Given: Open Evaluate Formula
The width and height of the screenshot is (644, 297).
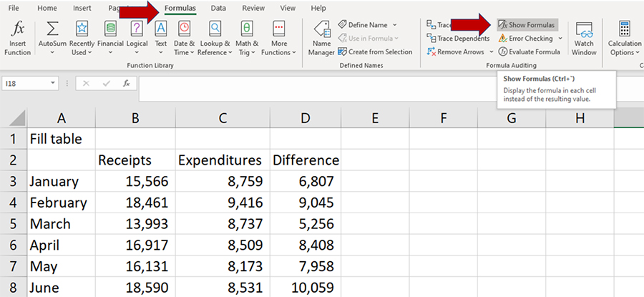Looking at the screenshot, I should tap(530, 52).
